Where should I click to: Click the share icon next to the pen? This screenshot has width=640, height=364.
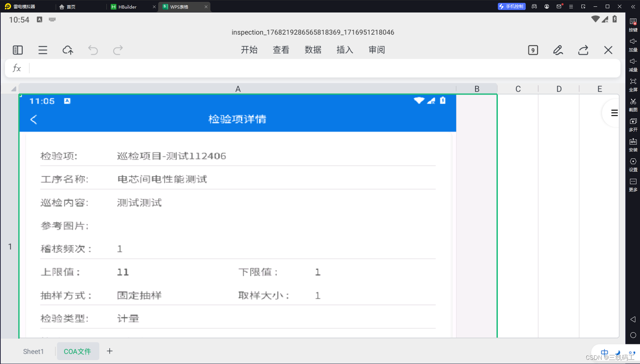tap(583, 50)
